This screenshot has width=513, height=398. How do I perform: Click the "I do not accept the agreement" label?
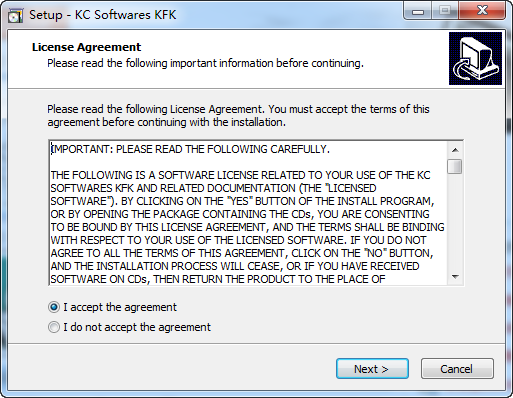[x=137, y=327]
